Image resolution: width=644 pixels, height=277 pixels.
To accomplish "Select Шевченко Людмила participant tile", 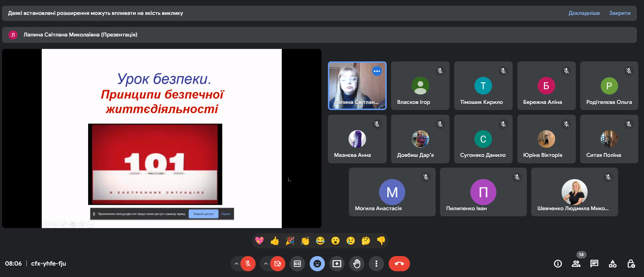I will (574, 192).
